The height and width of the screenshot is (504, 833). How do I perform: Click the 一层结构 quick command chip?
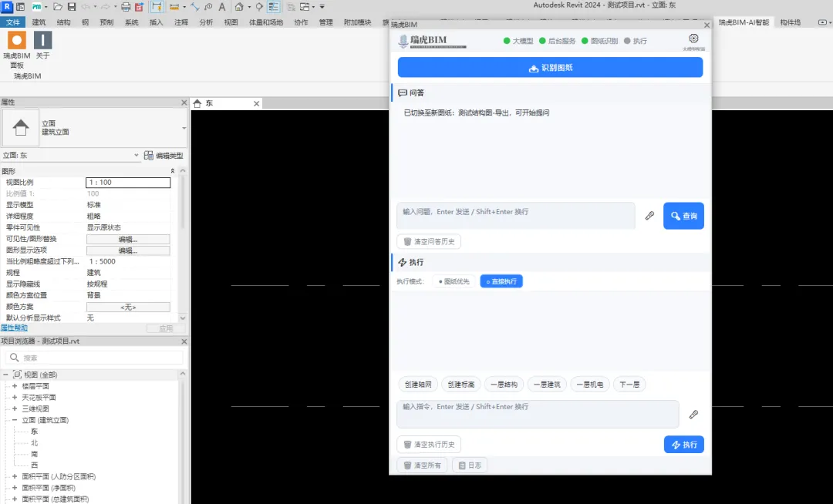point(504,385)
